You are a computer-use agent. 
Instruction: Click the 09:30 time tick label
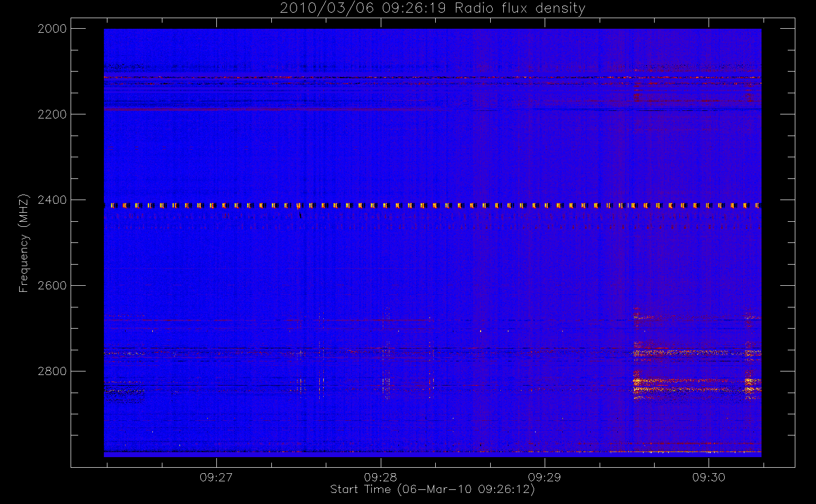[x=709, y=477]
